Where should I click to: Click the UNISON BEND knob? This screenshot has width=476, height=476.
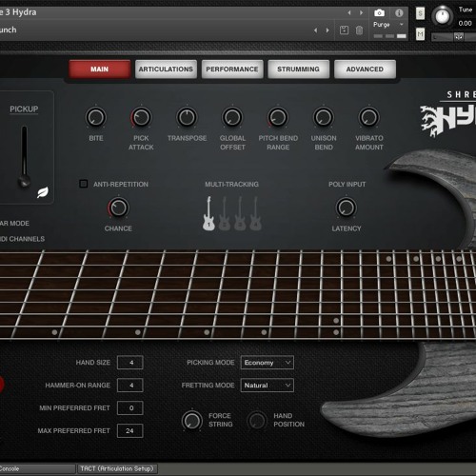324,117
